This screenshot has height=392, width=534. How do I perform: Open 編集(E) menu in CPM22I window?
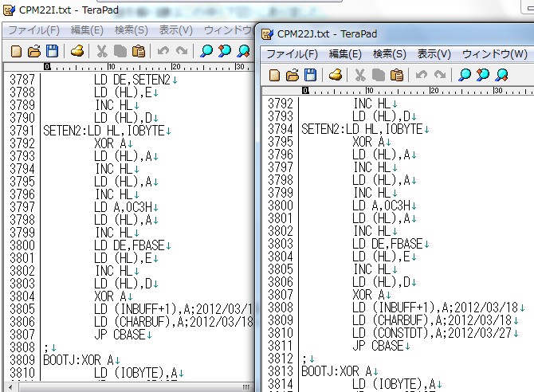click(x=87, y=30)
